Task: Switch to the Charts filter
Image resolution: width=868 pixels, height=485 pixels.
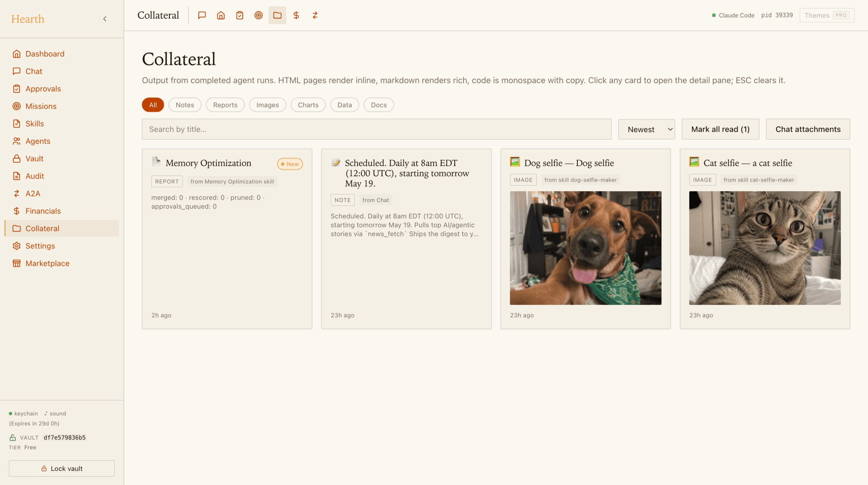Action: 308,105
